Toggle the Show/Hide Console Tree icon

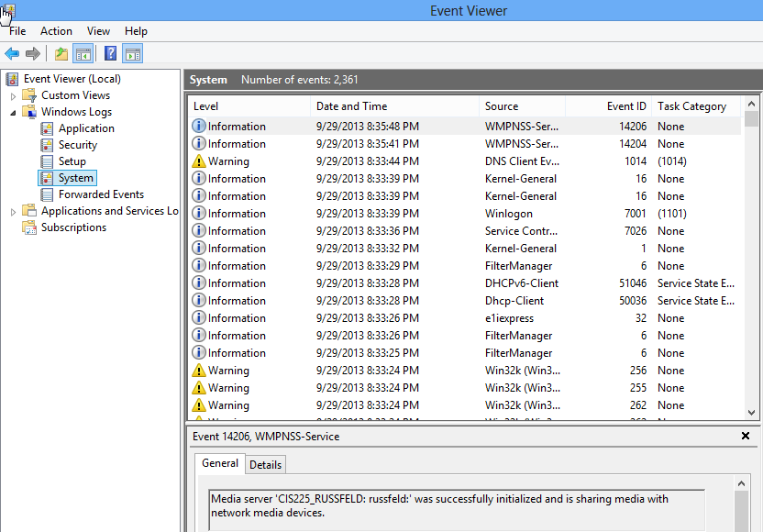tap(83, 53)
